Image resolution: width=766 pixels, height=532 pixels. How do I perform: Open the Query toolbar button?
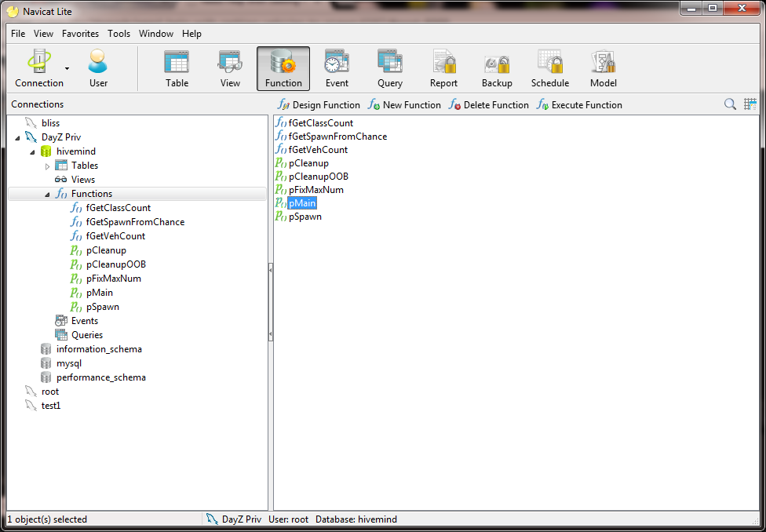390,68
